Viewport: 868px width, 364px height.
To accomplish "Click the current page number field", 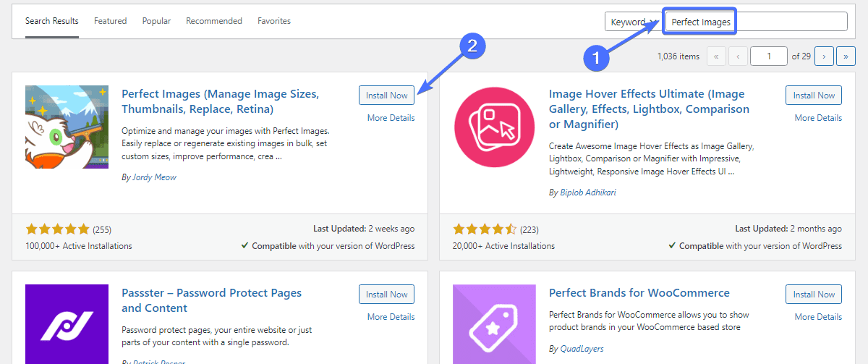I will (x=768, y=56).
